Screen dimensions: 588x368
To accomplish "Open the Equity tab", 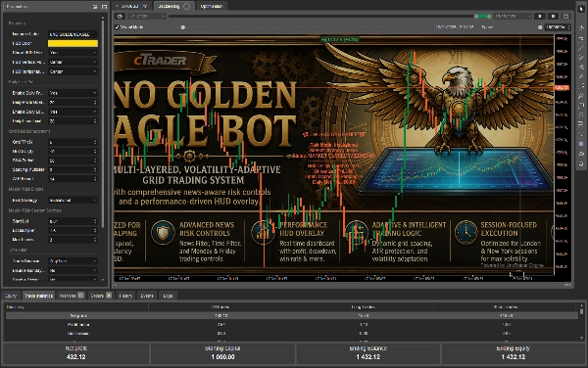I will (11, 296).
